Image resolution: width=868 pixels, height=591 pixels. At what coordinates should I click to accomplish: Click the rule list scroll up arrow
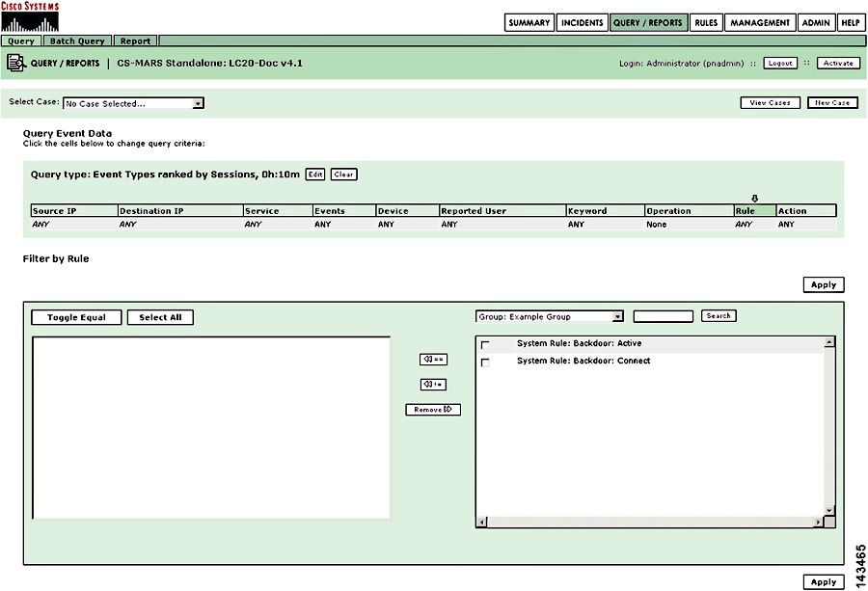[x=829, y=342]
